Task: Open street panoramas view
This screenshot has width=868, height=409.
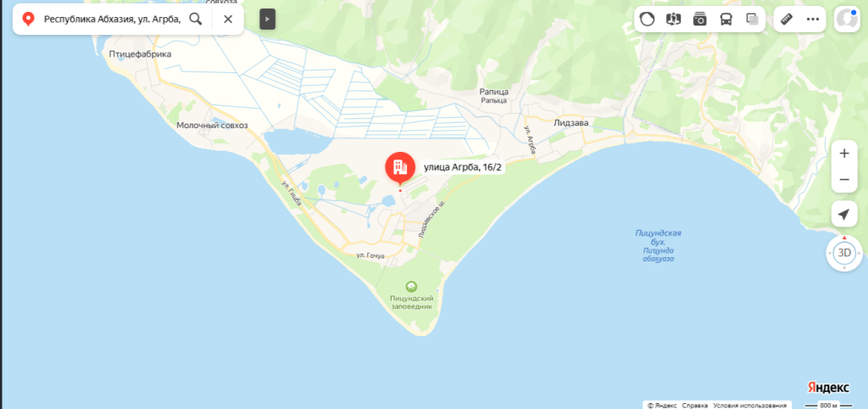Action: click(x=673, y=20)
